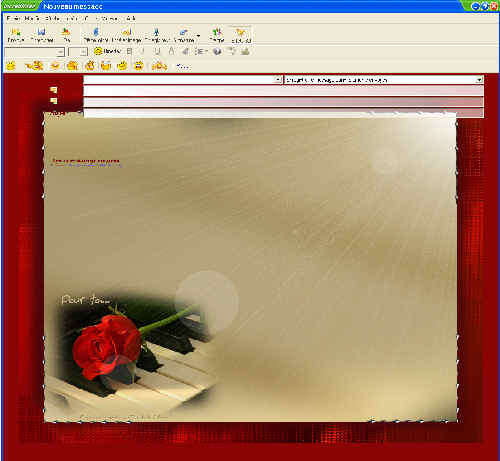The image size is (500, 461).
Task: Toggle italic text formatting
Action: (143, 51)
